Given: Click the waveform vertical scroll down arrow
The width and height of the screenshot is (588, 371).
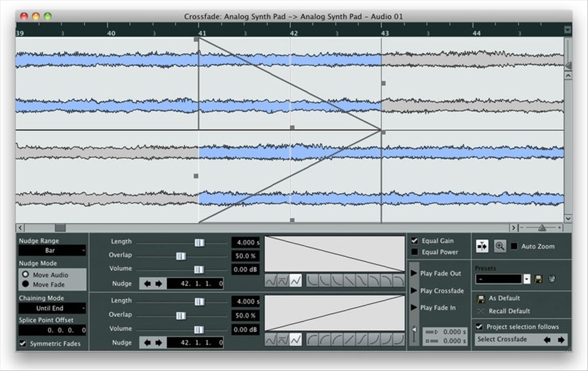Looking at the screenshot, I should click(x=568, y=219).
